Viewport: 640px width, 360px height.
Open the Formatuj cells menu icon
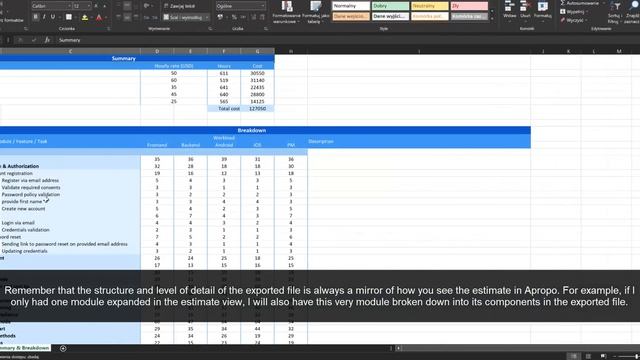(542, 6)
